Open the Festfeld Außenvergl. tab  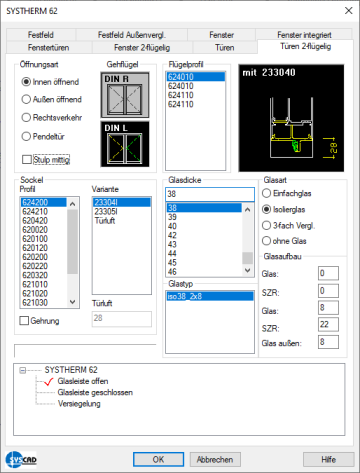tap(131, 35)
